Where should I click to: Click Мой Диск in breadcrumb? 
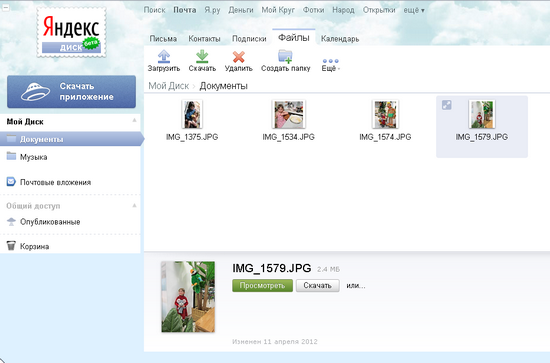(x=169, y=86)
